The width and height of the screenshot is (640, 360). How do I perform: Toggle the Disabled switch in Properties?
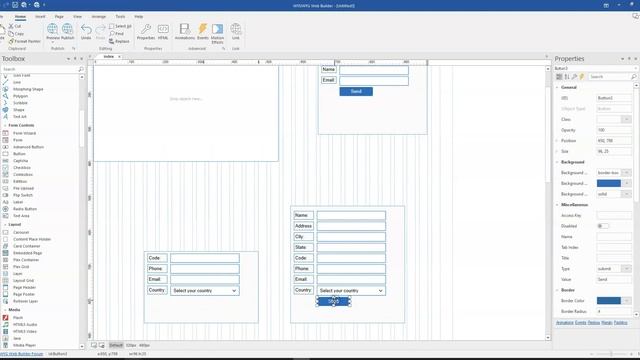(602, 226)
